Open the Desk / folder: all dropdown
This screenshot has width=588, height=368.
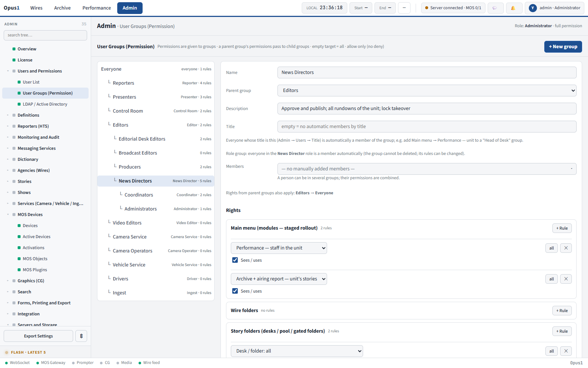tap(297, 351)
